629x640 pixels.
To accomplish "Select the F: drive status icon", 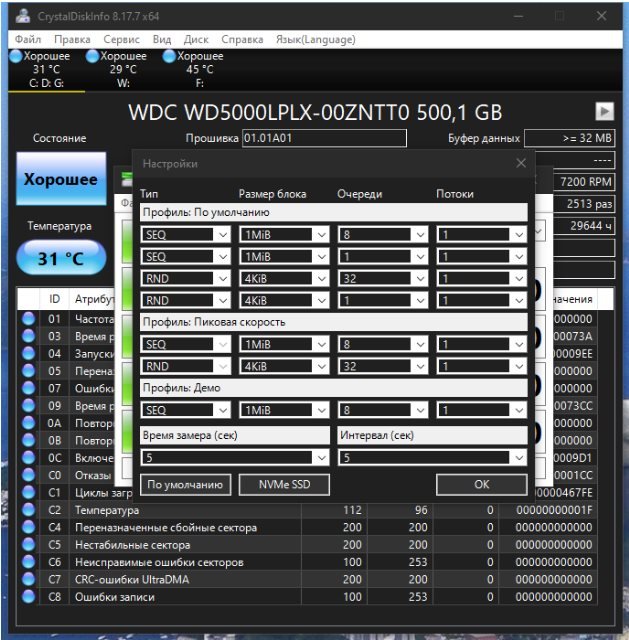I will pos(169,56).
